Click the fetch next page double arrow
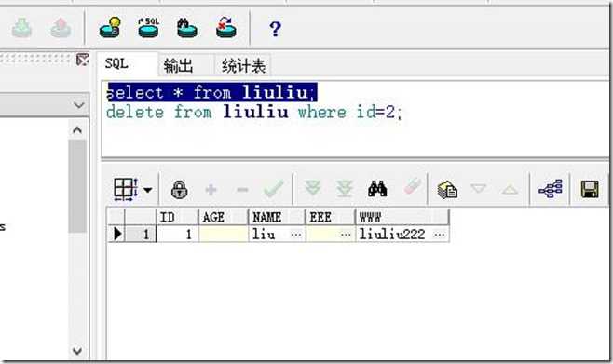This screenshot has height=364, width=613. coord(313,188)
